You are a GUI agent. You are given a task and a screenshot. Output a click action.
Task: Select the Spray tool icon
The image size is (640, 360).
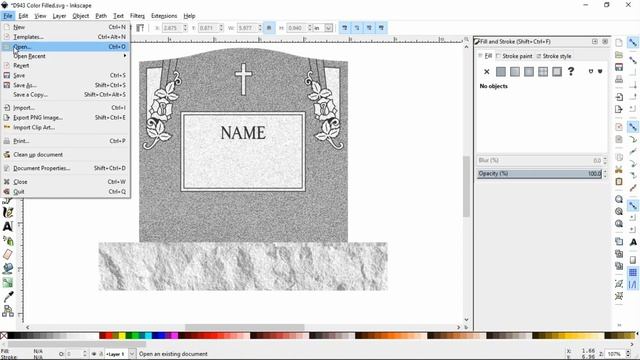click(8, 240)
